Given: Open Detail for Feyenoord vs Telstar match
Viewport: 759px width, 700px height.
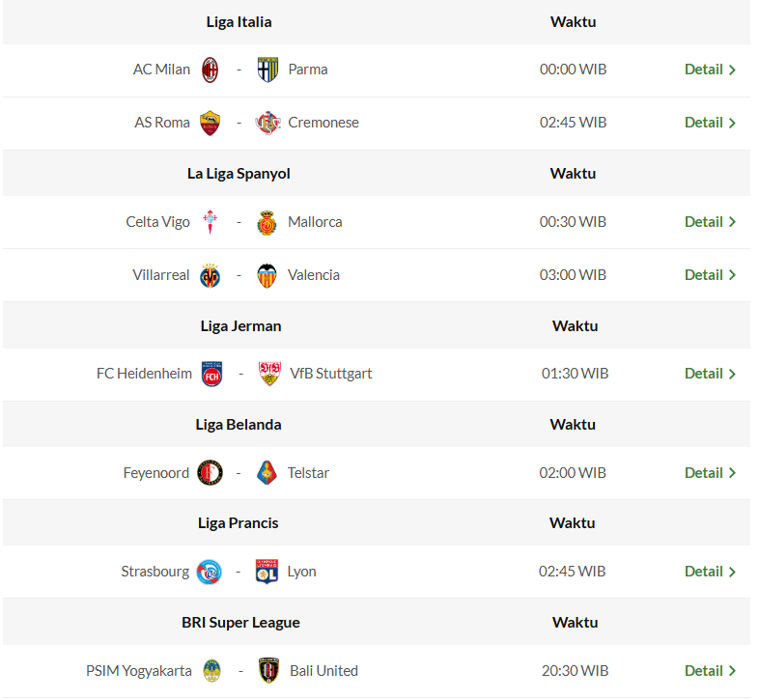Looking at the screenshot, I should (x=704, y=473).
